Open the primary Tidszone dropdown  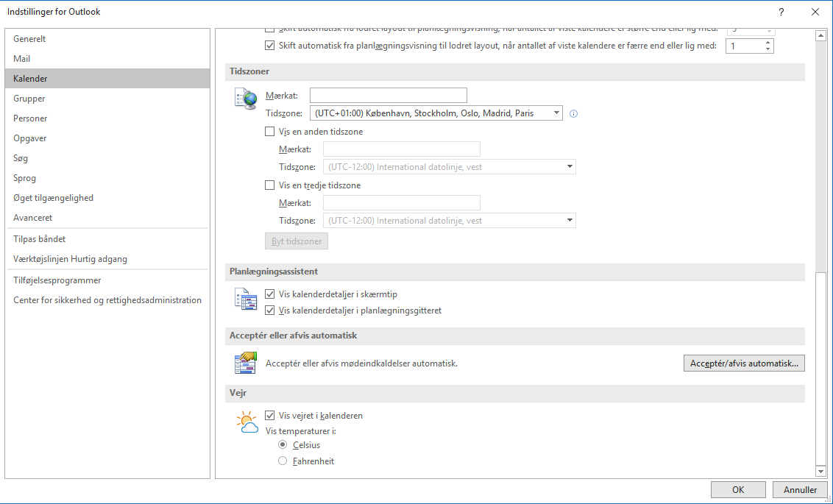[x=436, y=113]
